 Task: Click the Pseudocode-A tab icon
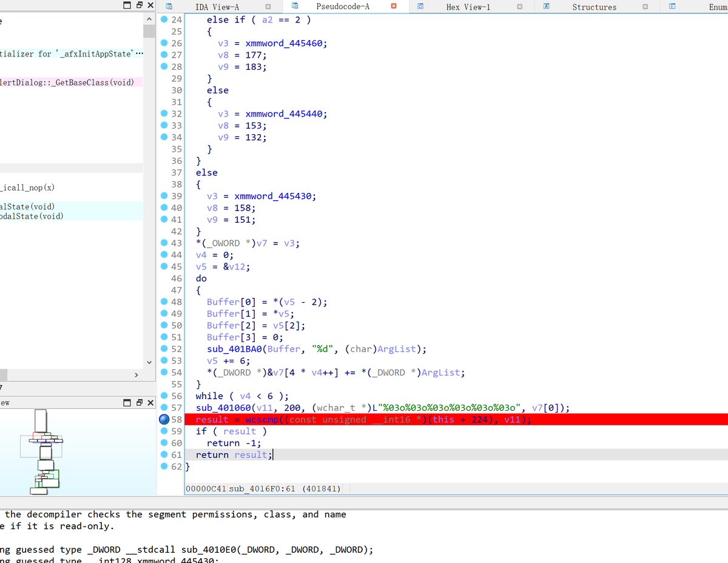(295, 6)
